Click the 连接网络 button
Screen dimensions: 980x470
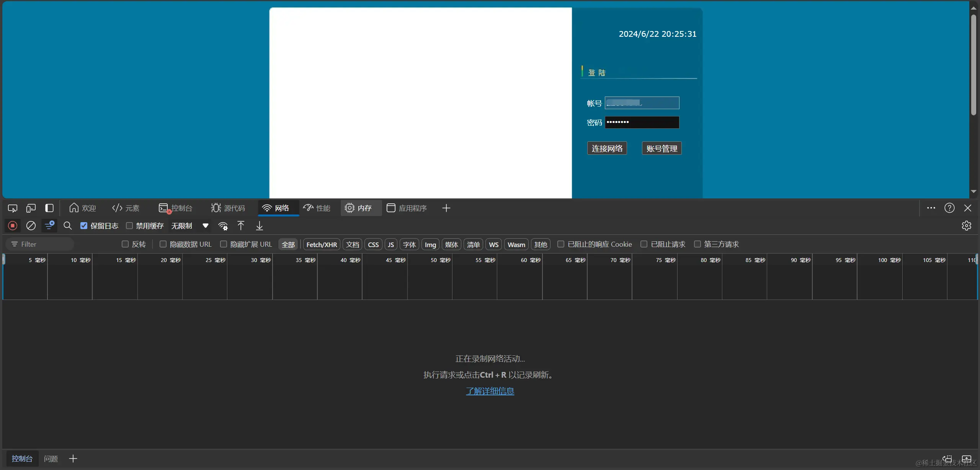pos(607,148)
